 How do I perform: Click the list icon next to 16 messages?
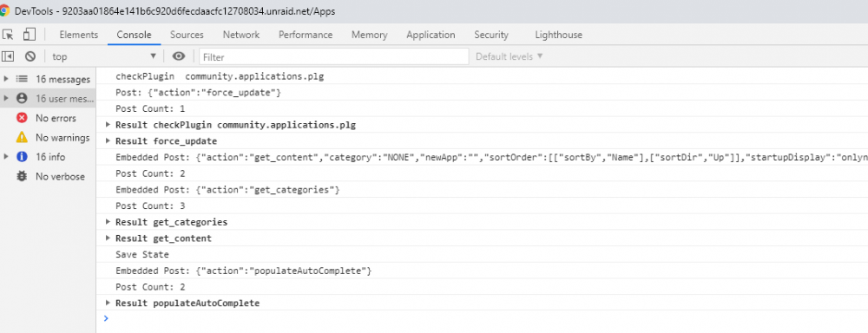coord(22,79)
